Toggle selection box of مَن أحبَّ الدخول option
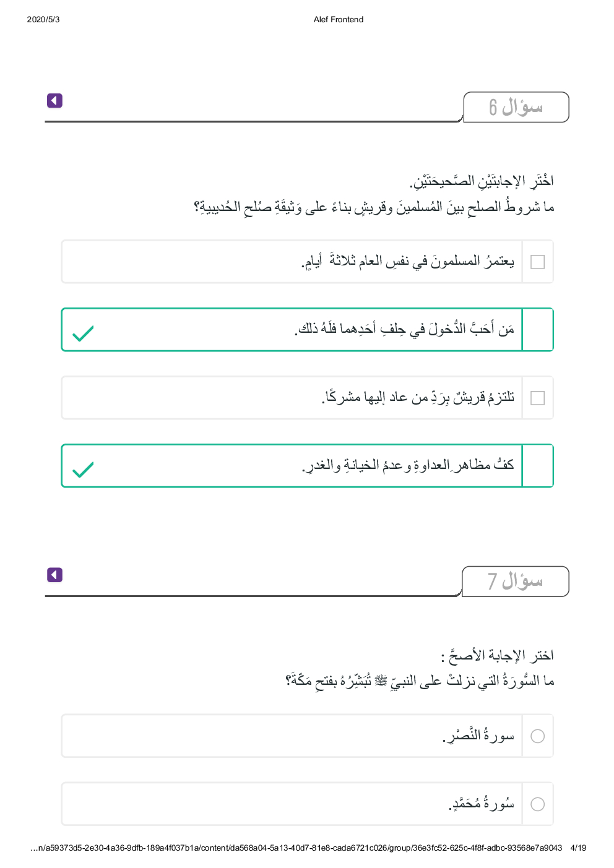 click(538, 330)
